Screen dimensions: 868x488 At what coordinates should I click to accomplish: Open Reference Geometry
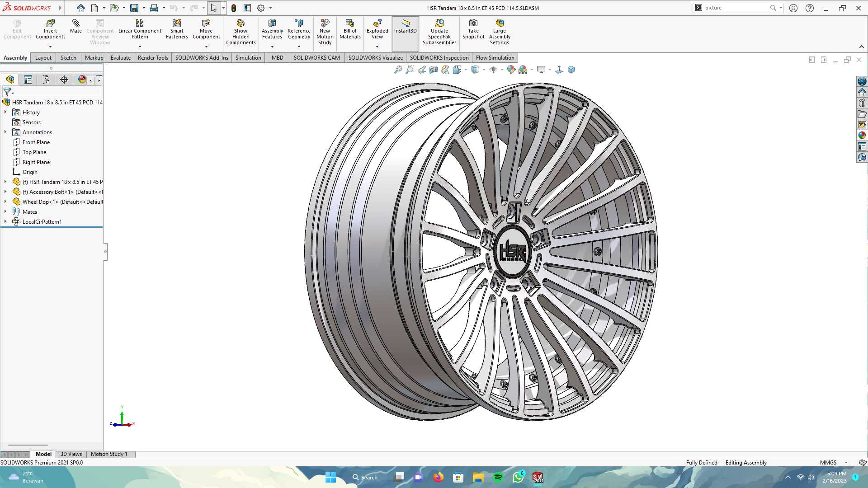point(299,29)
